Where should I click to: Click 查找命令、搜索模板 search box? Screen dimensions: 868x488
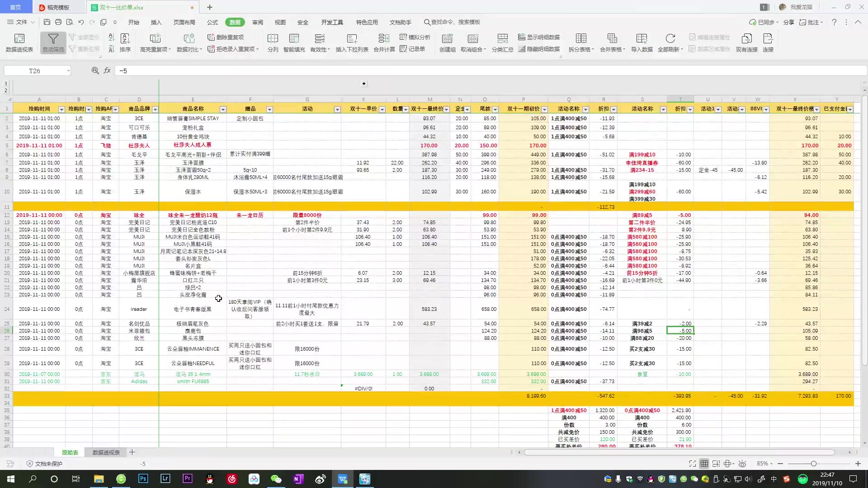pos(452,22)
